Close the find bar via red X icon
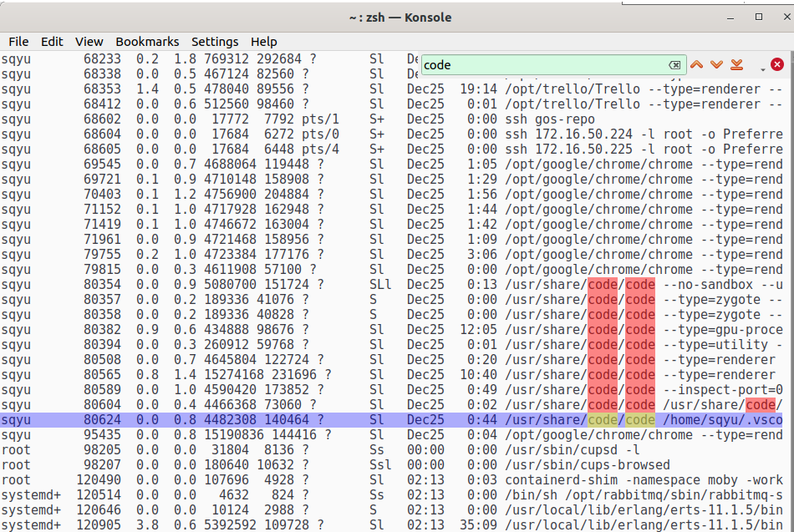The image size is (794, 532). pos(776,63)
